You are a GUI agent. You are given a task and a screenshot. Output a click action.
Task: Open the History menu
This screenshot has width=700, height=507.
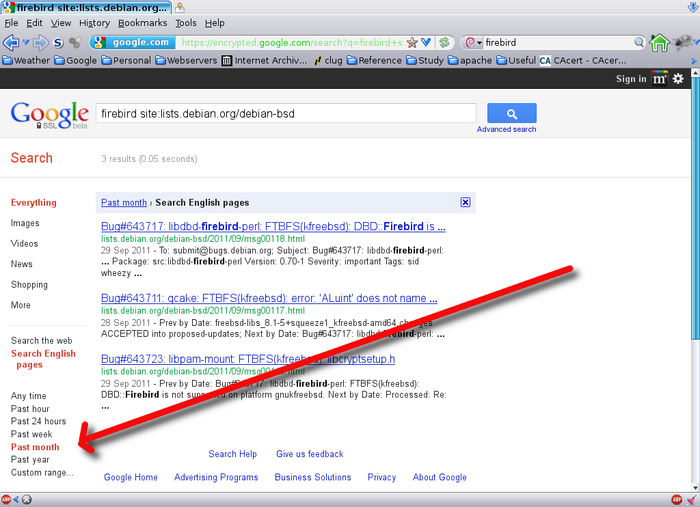pyautogui.click(x=94, y=23)
